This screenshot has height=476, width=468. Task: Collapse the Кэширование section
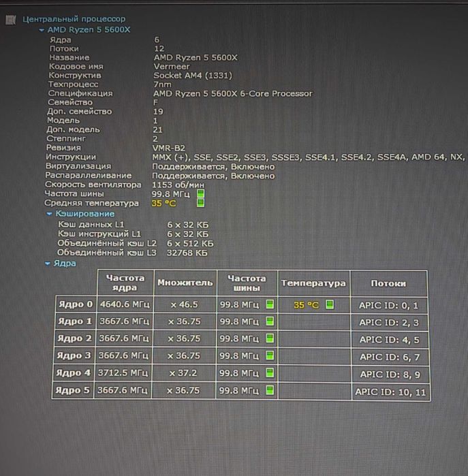click(x=49, y=214)
